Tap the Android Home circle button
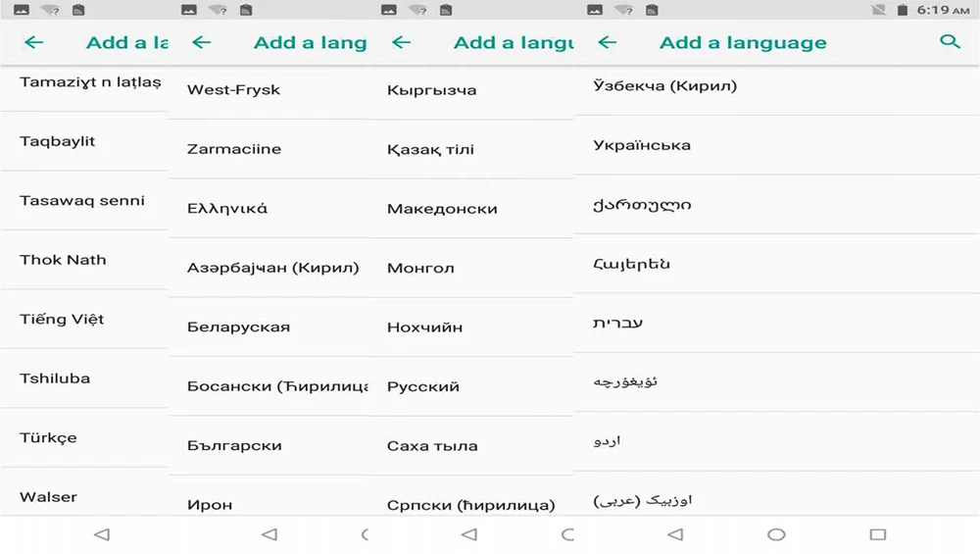 point(776,534)
